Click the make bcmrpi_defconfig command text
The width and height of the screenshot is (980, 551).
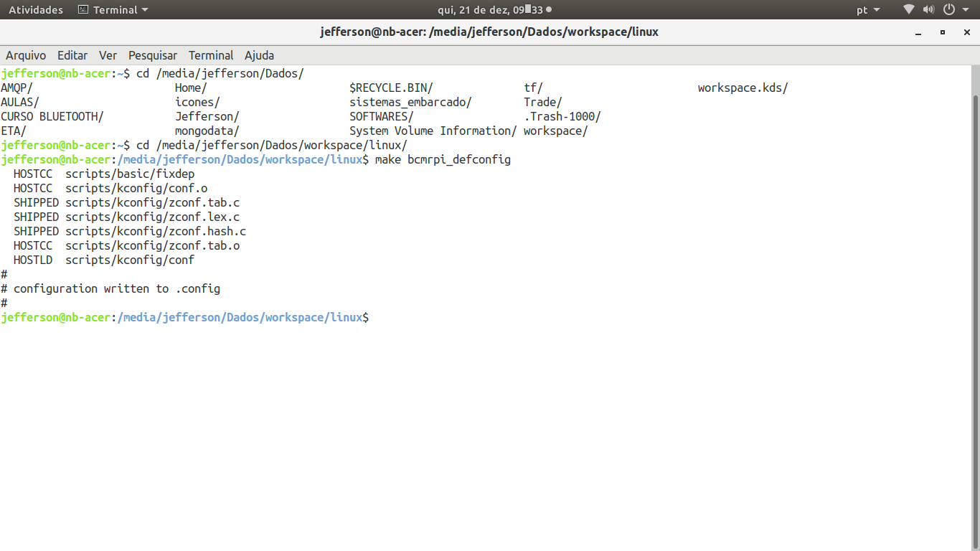[443, 159]
